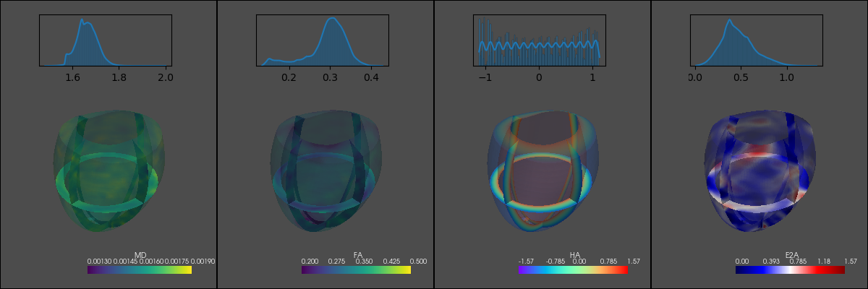
Task: Select the FA histogram chart
Action: point(323,40)
